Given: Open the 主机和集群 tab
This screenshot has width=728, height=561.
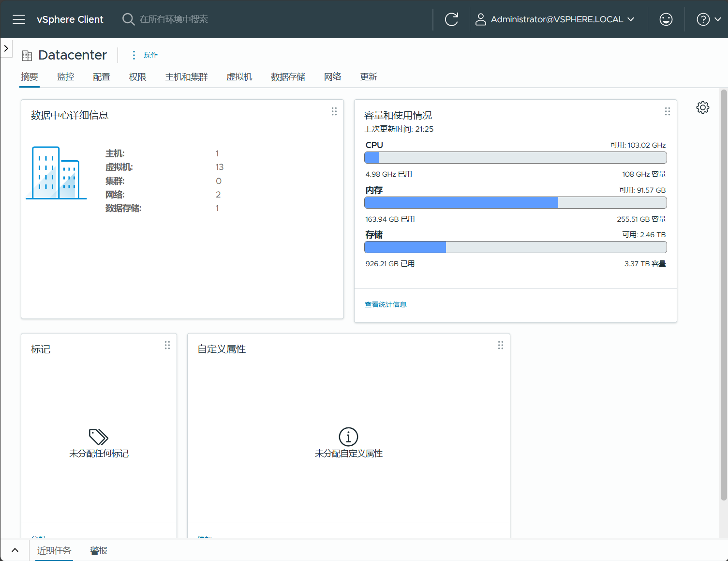Looking at the screenshot, I should click(186, 76).
